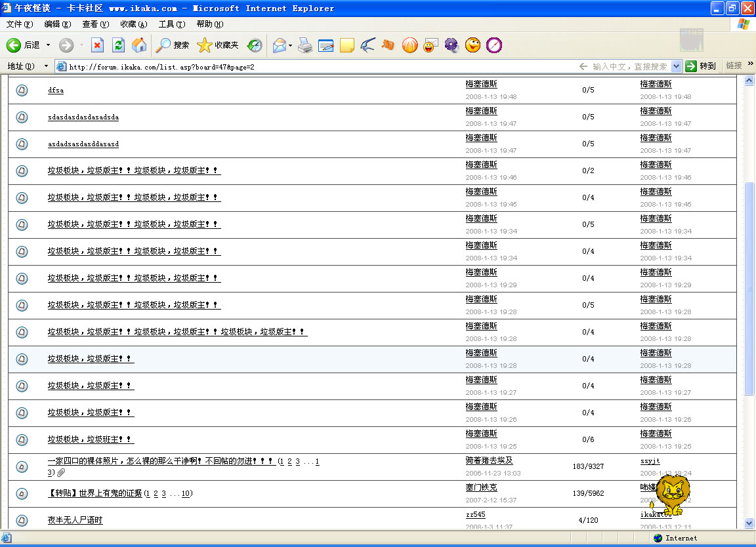Click the vertical scrollbar down arrow

coord(749,523)
